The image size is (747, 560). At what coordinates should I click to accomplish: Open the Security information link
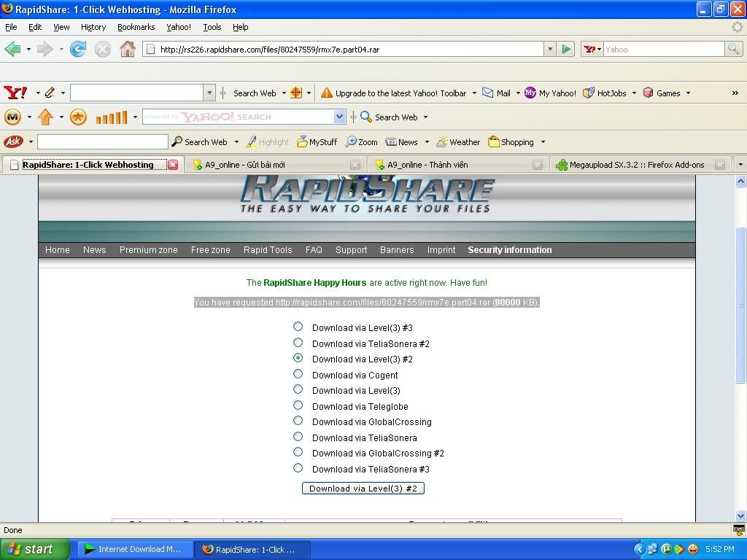tap(510, 250)
